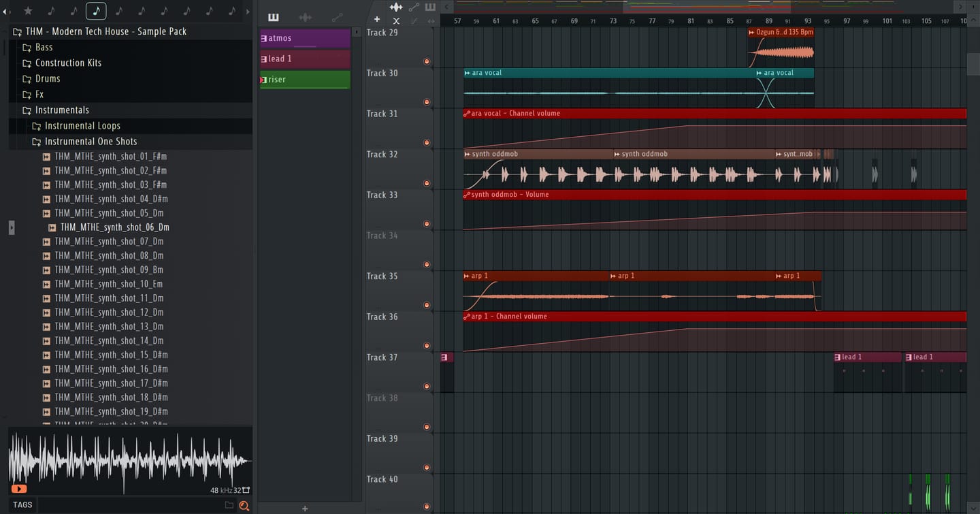
Task: Show patterns in the picker via piano icon
Action: click(x=274, y=18)
